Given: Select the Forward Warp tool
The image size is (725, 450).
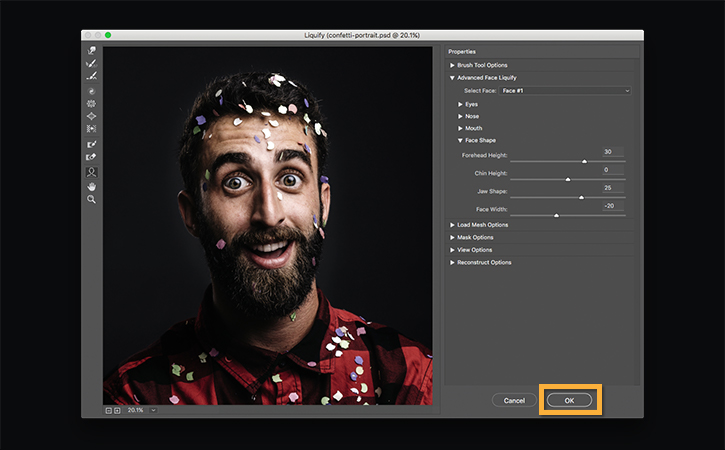Looking at the screenshot, I should tap(91, 50).
